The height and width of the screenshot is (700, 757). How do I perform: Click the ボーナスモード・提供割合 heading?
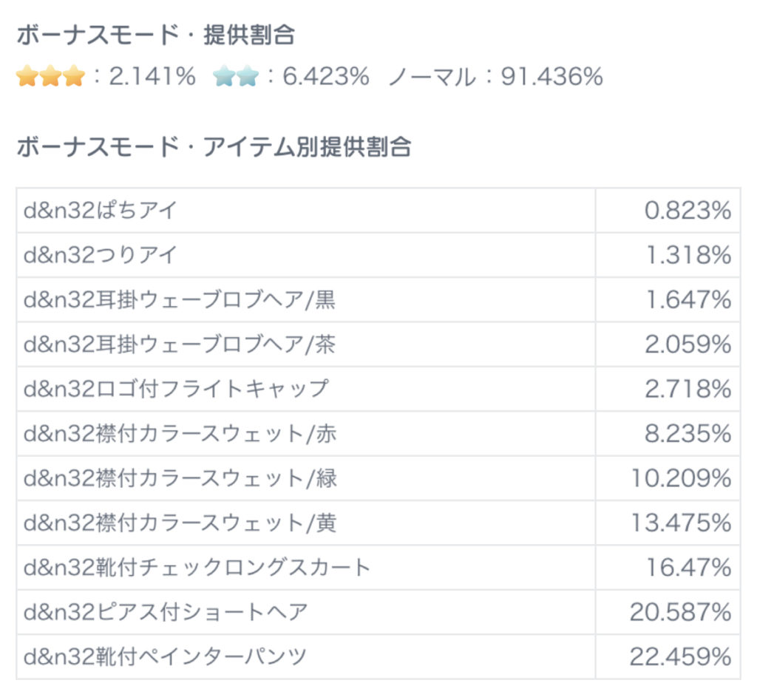(x=155, y=35)
